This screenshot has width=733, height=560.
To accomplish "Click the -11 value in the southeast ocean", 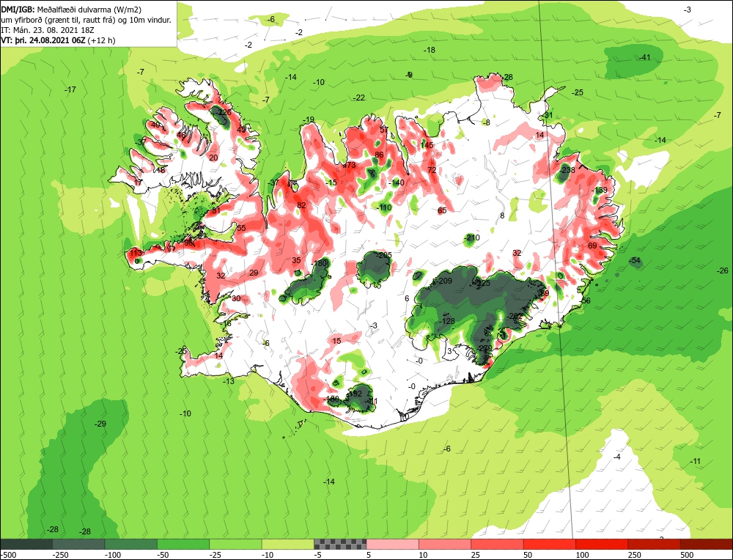I will tap(696, 461).
